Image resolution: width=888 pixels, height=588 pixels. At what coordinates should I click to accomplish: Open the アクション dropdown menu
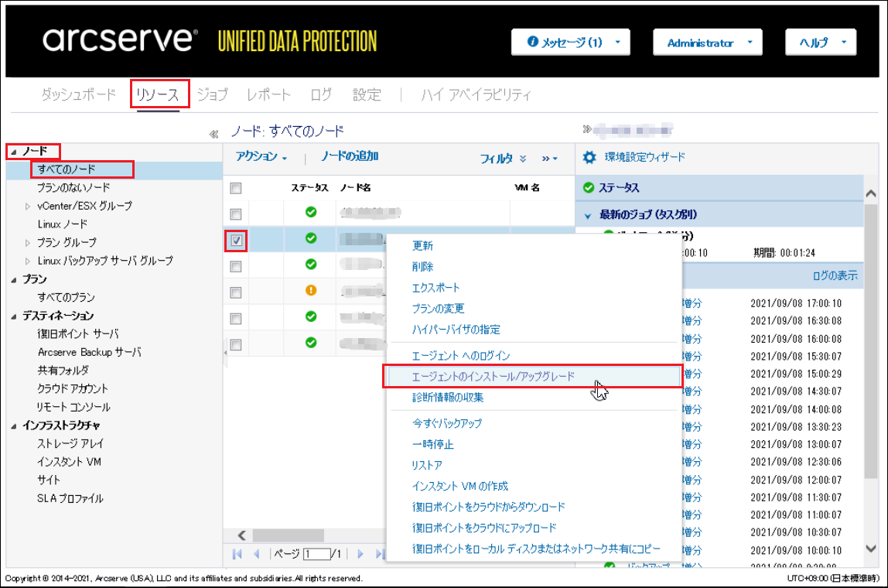[x=261, y=156]
